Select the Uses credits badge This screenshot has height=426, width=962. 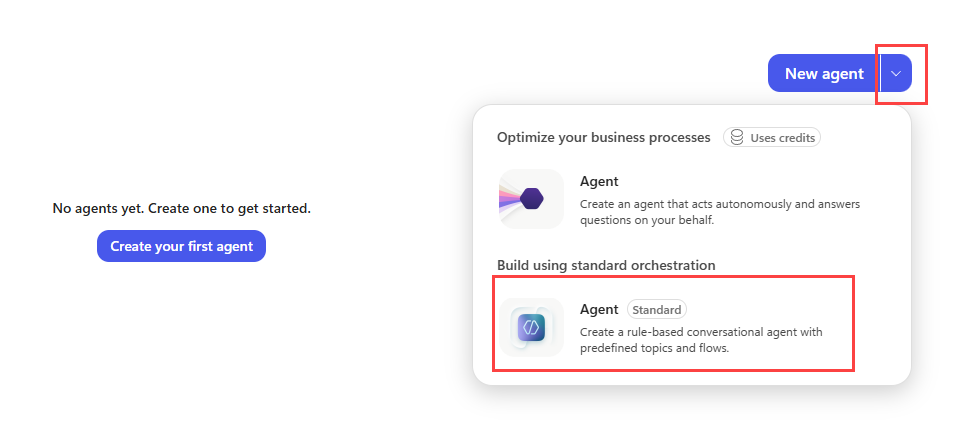coord(772,137)
